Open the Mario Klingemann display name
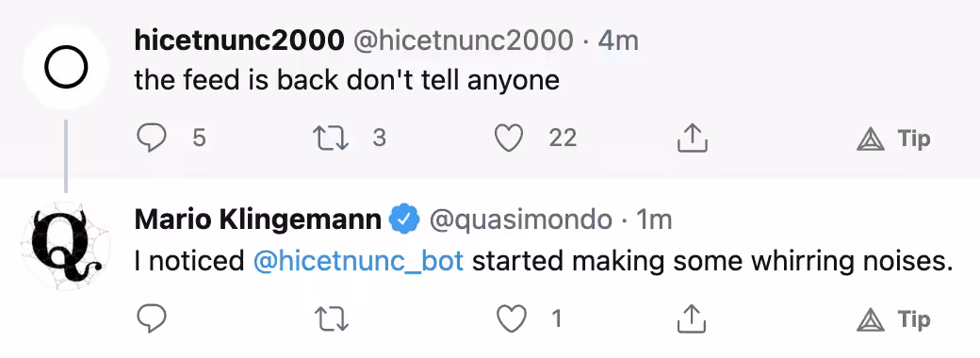Screen dimensions: 980x358 258,220
